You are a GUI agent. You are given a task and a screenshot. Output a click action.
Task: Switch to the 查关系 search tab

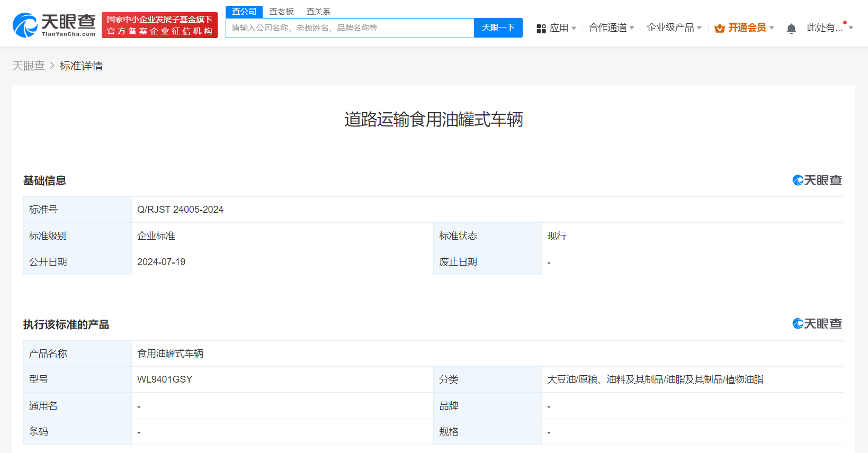[318, 12]
